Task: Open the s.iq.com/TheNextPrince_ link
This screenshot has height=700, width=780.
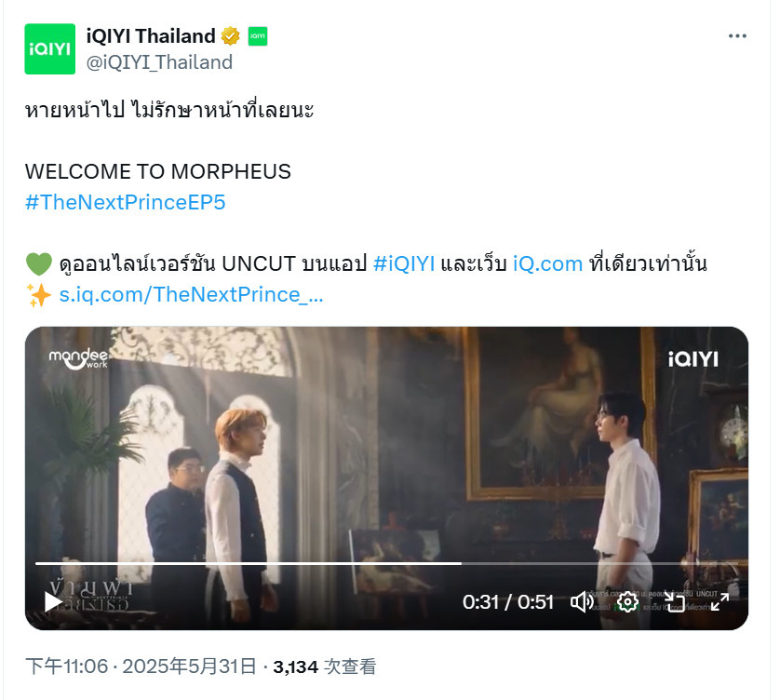Action: pos(191,294)
